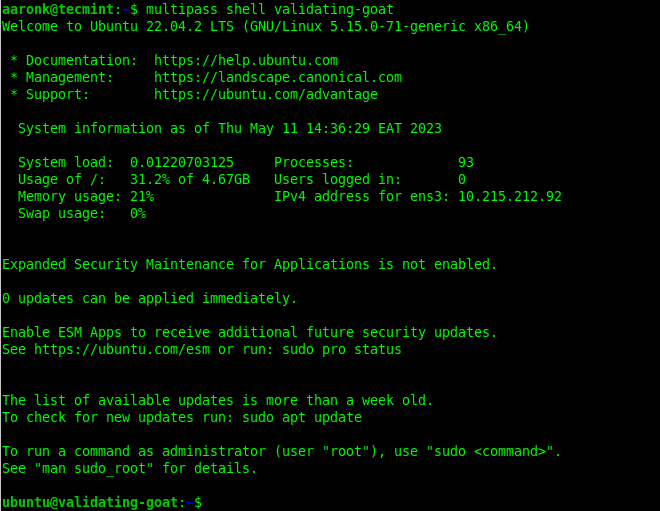Click the 'man sudo_root' text
Image resolution: width=660 pixels, height=511 pixels.
[x=94, y=468]
